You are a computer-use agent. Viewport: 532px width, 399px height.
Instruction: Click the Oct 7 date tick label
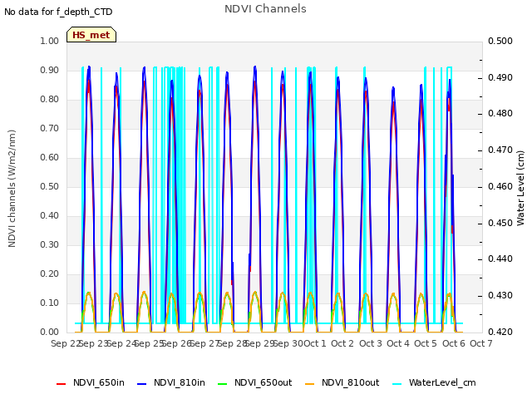pyautogui.click(x=481, y=343)
